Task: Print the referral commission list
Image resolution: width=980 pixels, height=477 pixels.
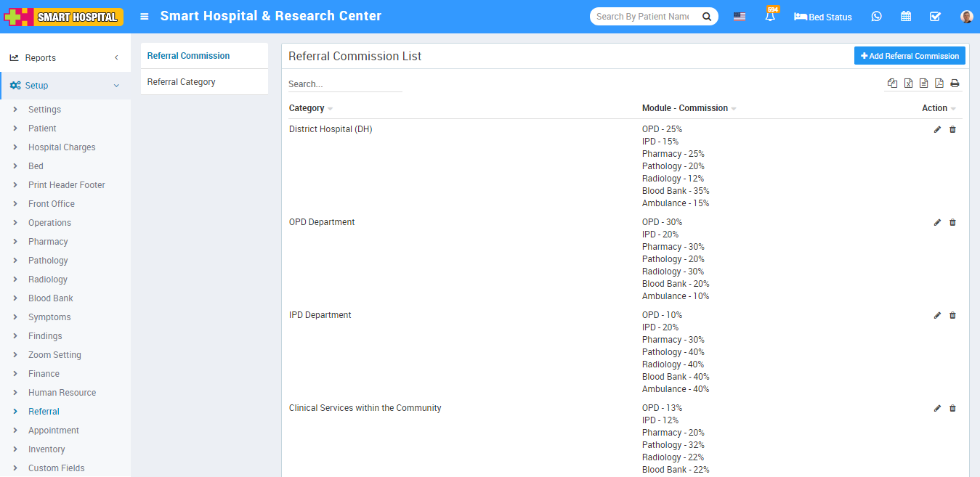Action: point(955,83)
